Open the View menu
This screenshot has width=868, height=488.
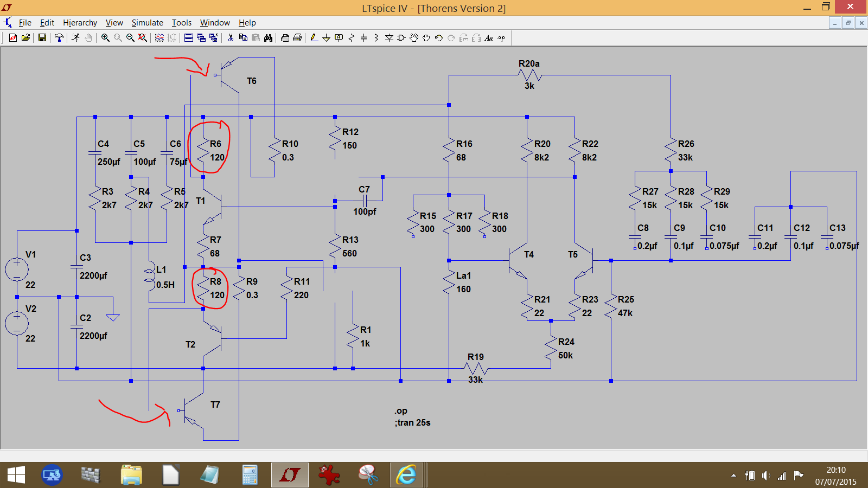coord(114,23)
